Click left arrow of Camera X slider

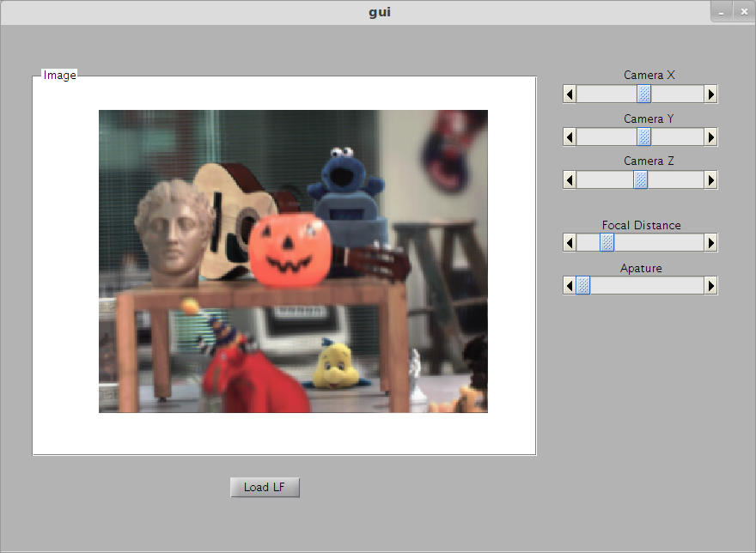[x=570, y=94]
